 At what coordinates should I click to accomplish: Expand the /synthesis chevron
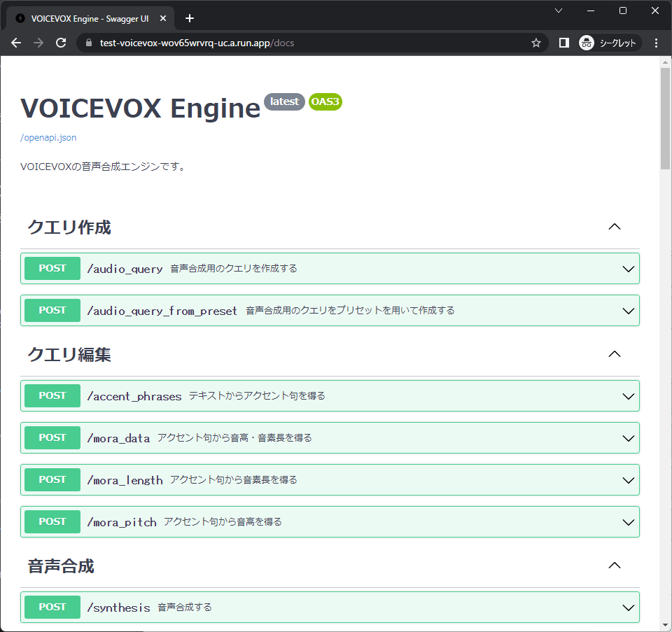pos(629,608)
